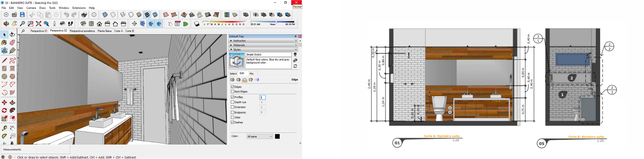This screenshot has height=159, width=644.
Task: Activate the Orbit tool
Action: click(6, 24)
